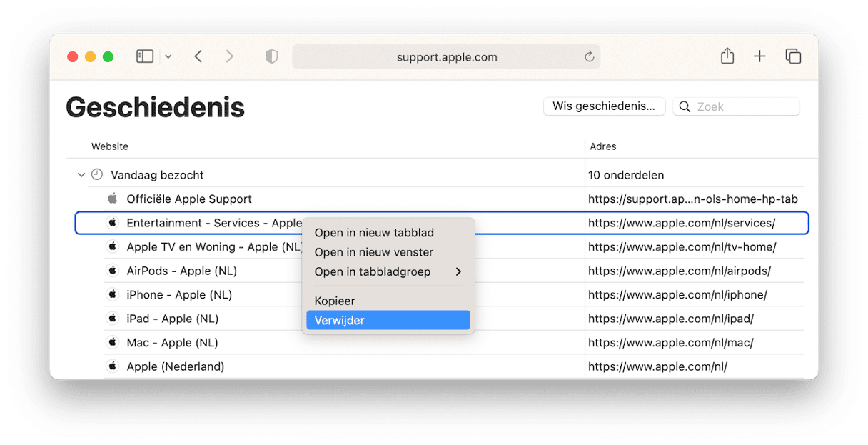Open the Share icon in the toolbar
868x445 pixels.
click(x=727, y=56)
